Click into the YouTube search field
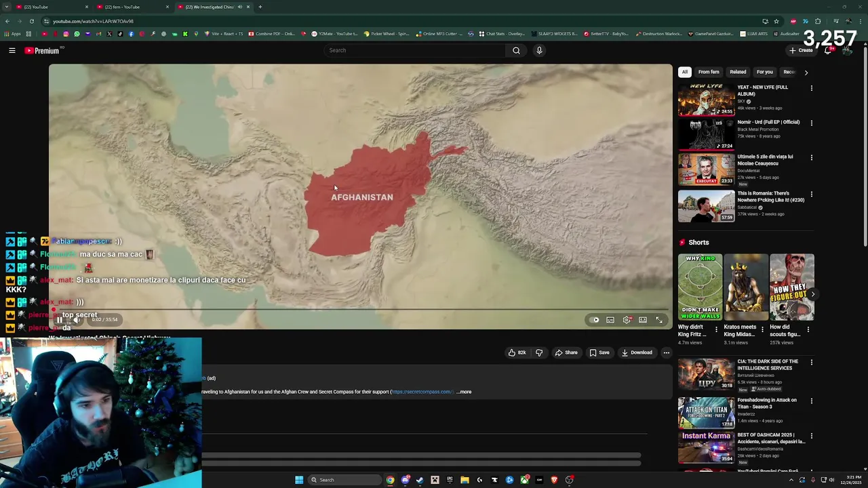Viewport: 868px width, 488px height. [x=415, y=50]
